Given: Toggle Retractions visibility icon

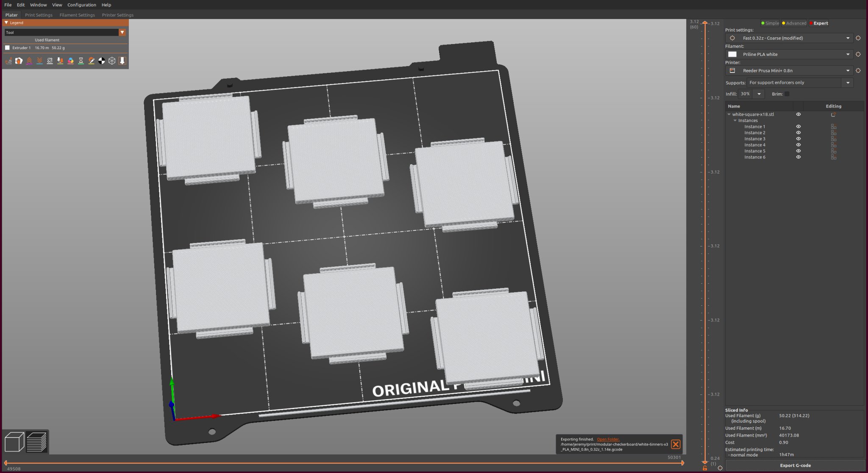Looking at the screenshot, I should tap(29, 61).
